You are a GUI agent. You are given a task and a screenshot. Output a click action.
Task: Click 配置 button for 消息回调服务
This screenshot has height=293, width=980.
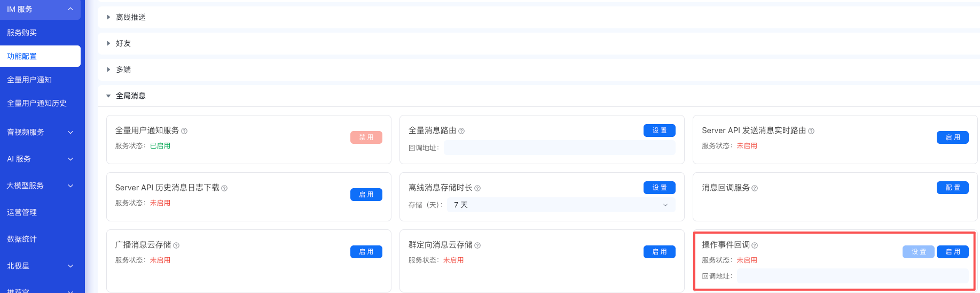tap(952, 188)
